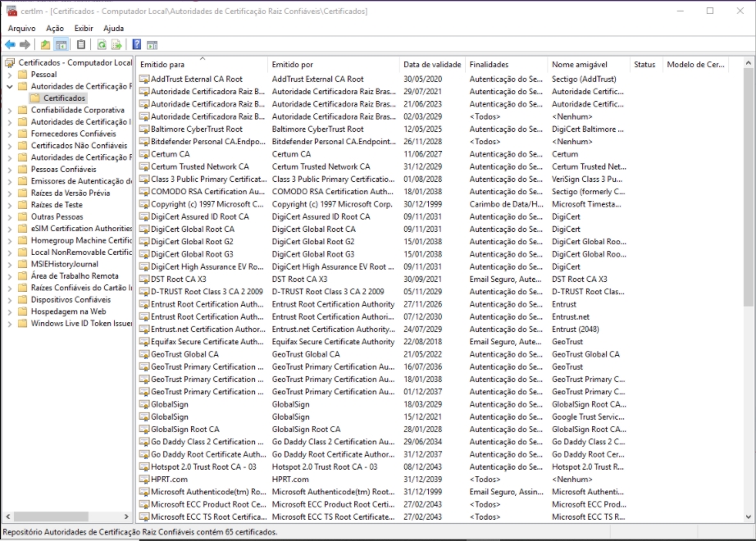Click the Fornecedores Confiáveis folder icon
Screen dimensions: 756x541
[x=22, y=134]
